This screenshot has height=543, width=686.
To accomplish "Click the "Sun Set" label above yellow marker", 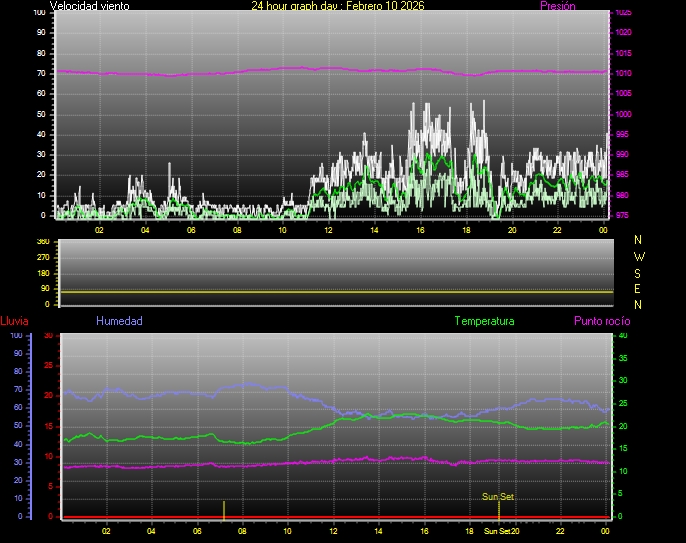I will coord(498,496).
